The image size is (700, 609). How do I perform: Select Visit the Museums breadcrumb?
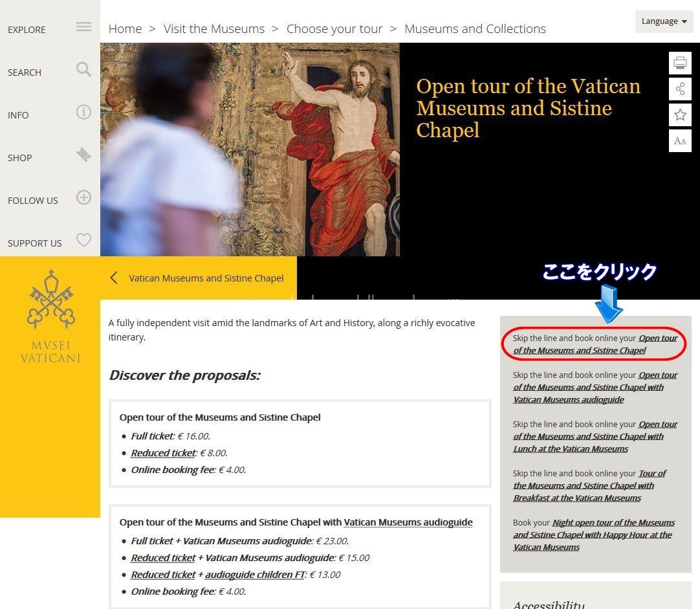[x=213, y=29]
